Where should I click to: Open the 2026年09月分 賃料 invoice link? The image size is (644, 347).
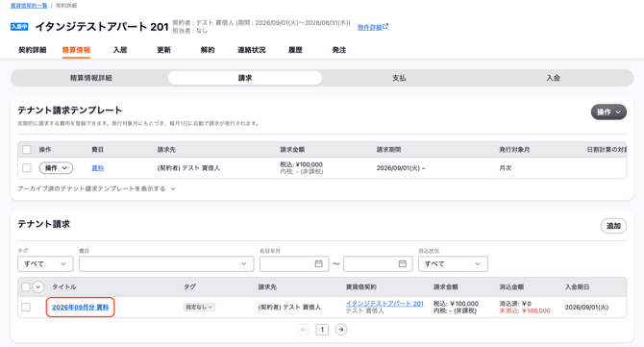81,308
